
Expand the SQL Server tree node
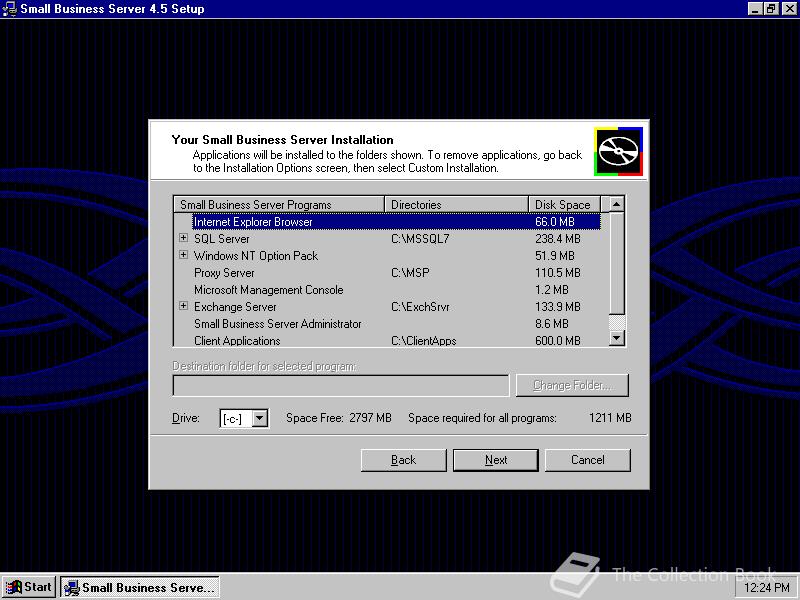pos(184,238)
